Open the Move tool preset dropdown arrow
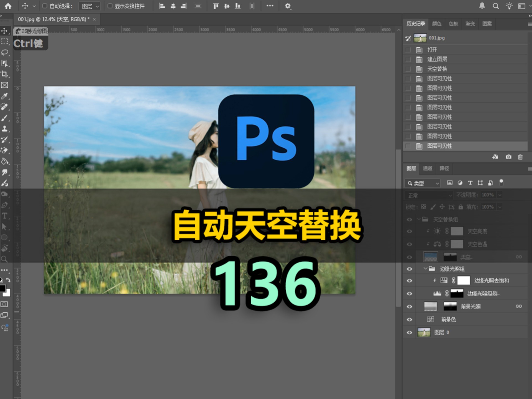Screen dimensions: 532x399 34,6
